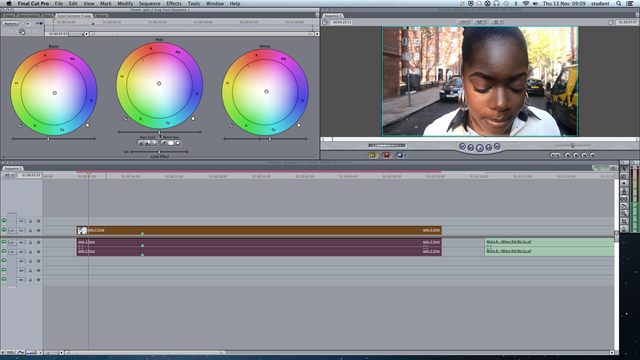Open Spotlight search in the menu bar
Screen dimensions: 640x360
pyautogui.click(x=619, y=3)
